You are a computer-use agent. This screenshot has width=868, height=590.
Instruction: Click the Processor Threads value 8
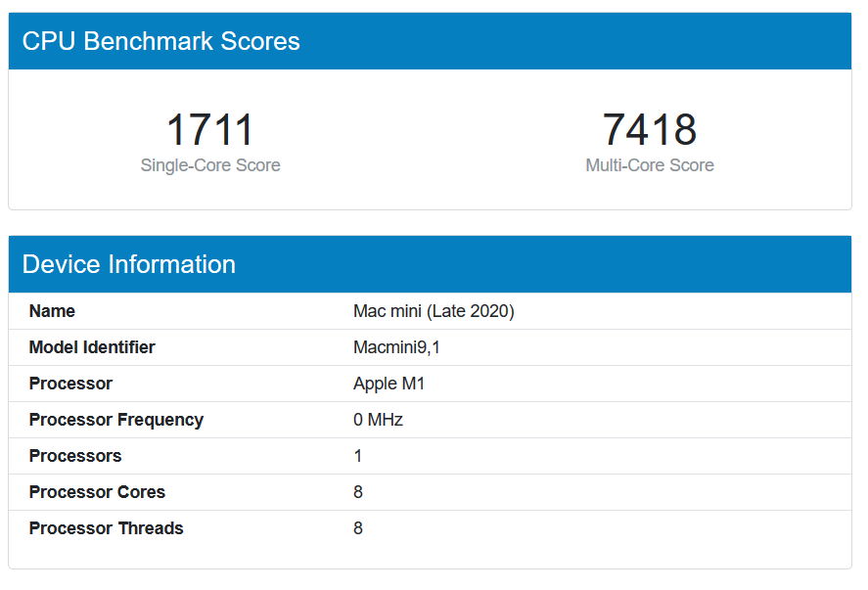(x=358, y=528)
